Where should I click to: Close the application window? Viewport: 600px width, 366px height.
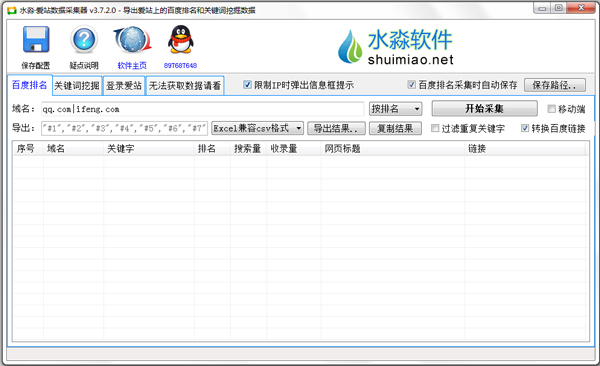pyautogui.click(x=581, y=8)
